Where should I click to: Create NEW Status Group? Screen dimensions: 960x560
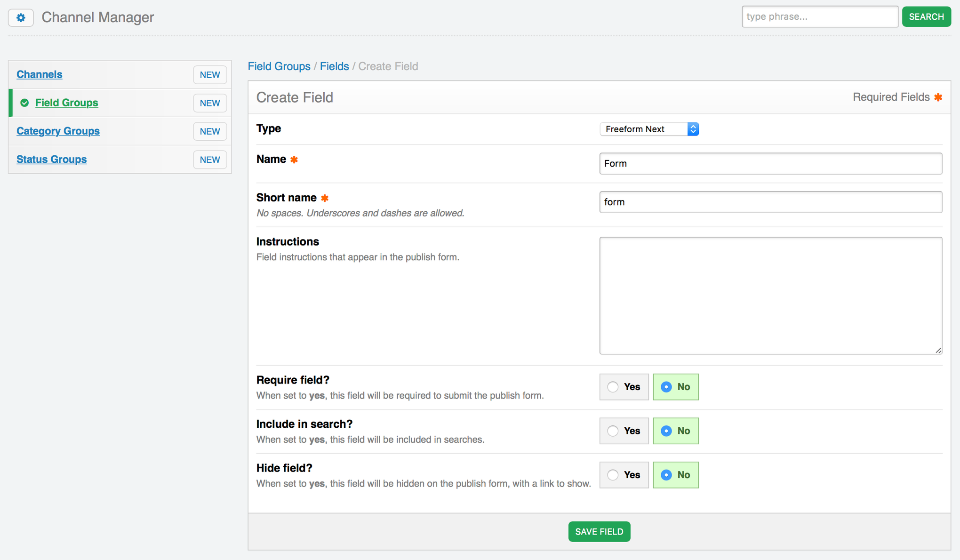pyautogui.click(x=209, y=160)
